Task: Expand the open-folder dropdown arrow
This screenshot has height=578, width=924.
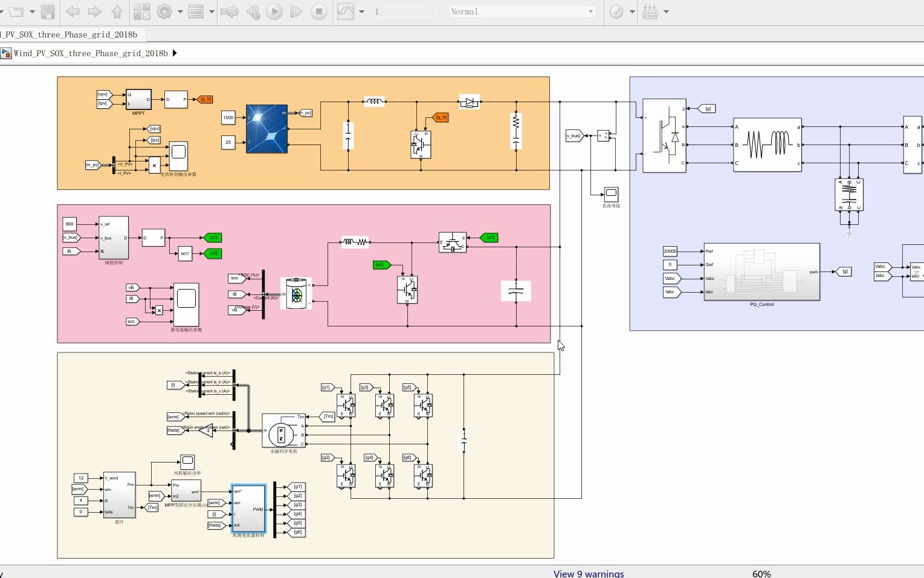Action: coord(32,11)
